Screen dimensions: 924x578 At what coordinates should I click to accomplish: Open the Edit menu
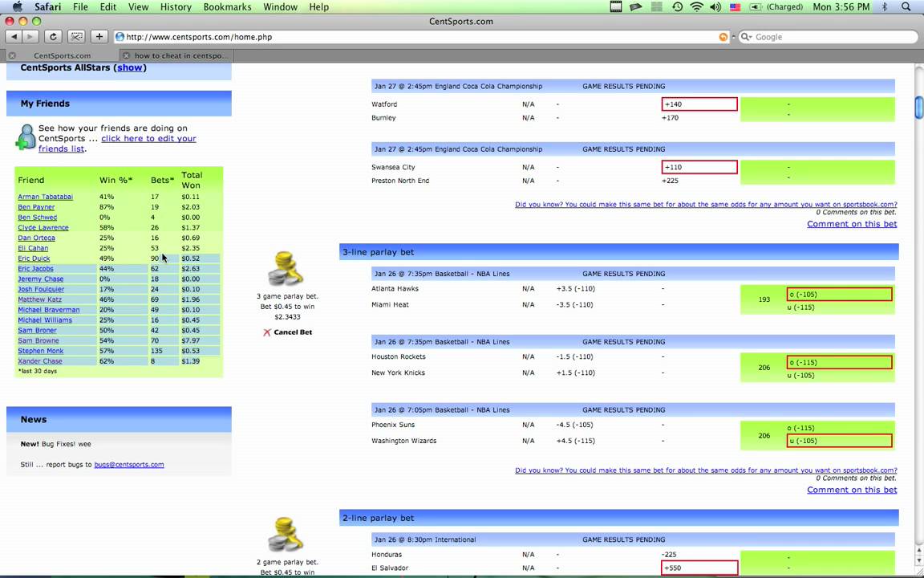[107, 6]
